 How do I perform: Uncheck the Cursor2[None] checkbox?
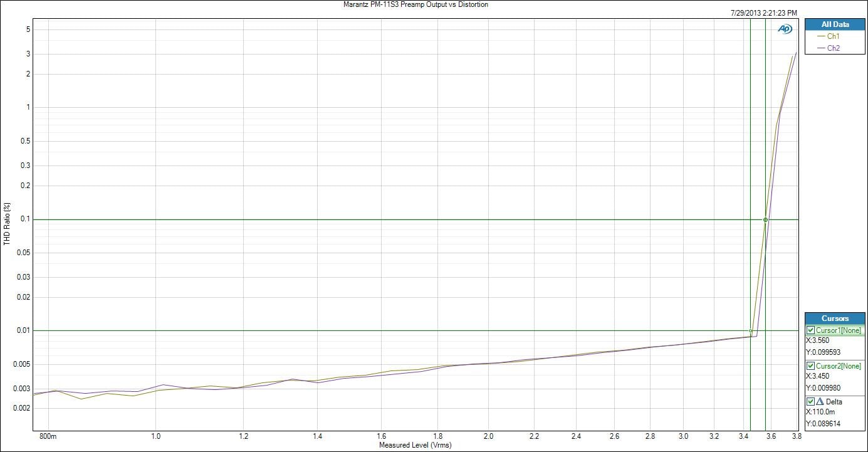[x=811, y=366]
